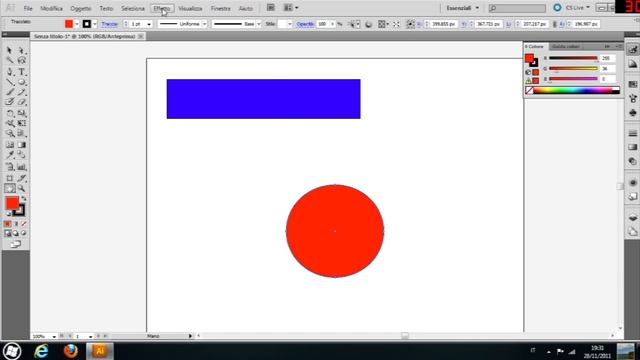Activate Color fill mode button in toolbox
640x360 pixels.
[x=7, y=224]
